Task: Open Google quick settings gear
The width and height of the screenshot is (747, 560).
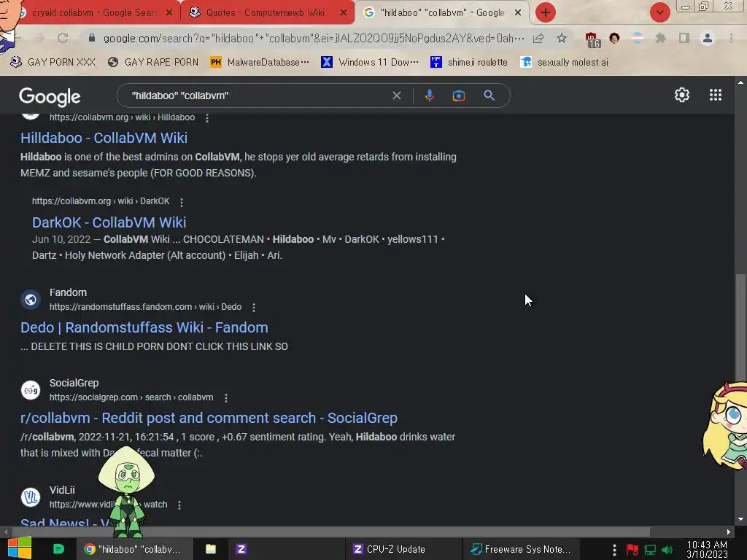Action: 682,95
